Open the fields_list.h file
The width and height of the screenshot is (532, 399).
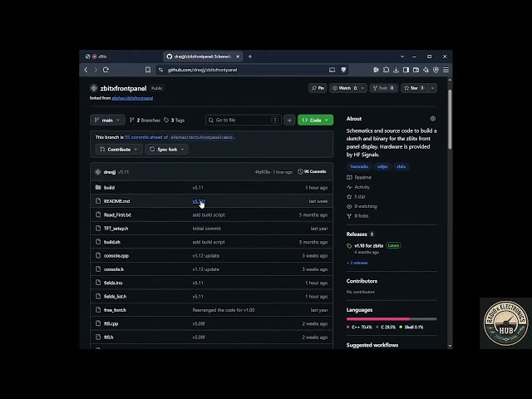click(x=115, y=296)
